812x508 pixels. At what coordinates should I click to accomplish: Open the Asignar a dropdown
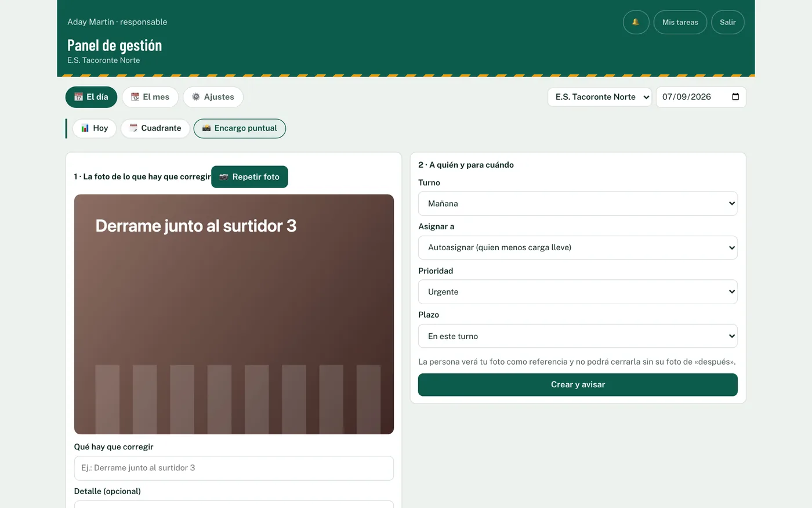(578, 248)
